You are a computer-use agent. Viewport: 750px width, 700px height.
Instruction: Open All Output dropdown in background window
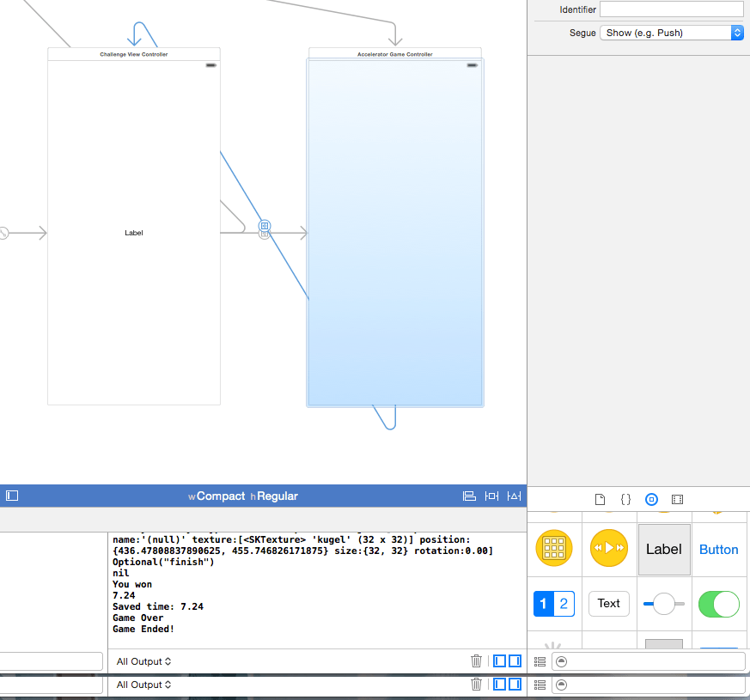143,685
